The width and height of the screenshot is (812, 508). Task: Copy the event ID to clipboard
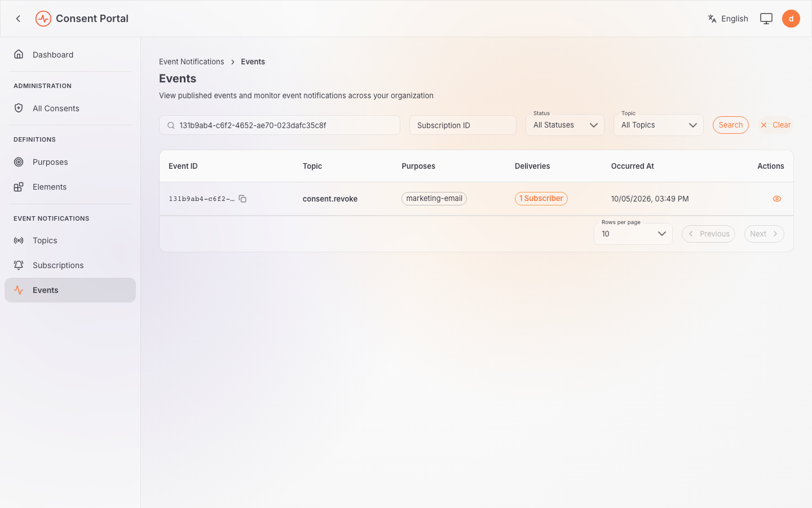(242, 199)
